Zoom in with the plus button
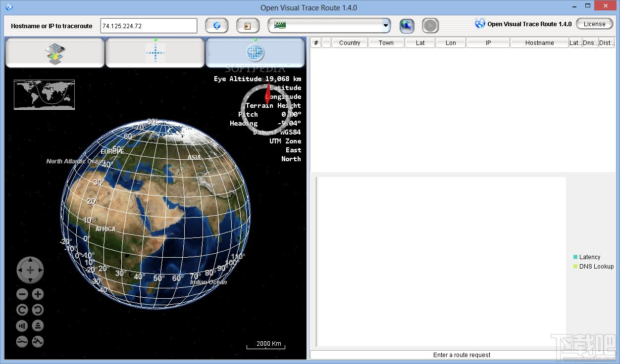Viewport: 620px width, 364px height. (x=38, y=294)
